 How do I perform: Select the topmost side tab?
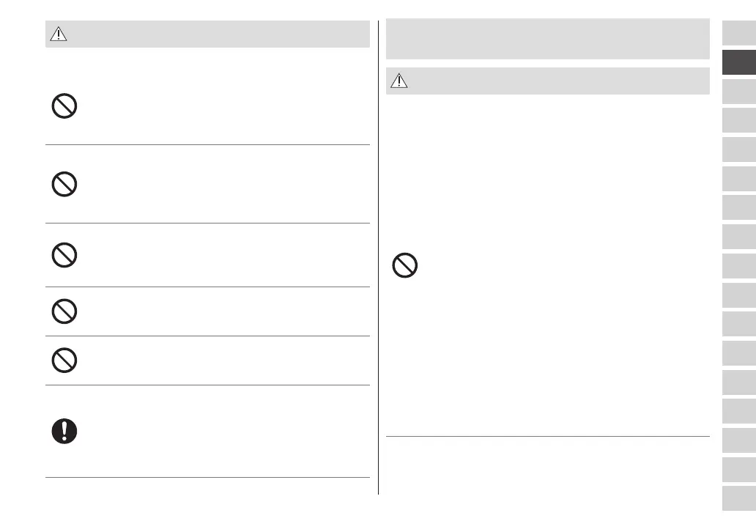coord(738,33)
